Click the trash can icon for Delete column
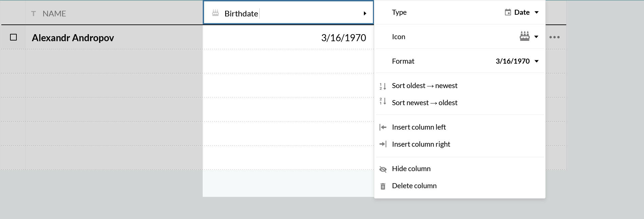The width and height of the screenshot is (644, 219). 383,186
